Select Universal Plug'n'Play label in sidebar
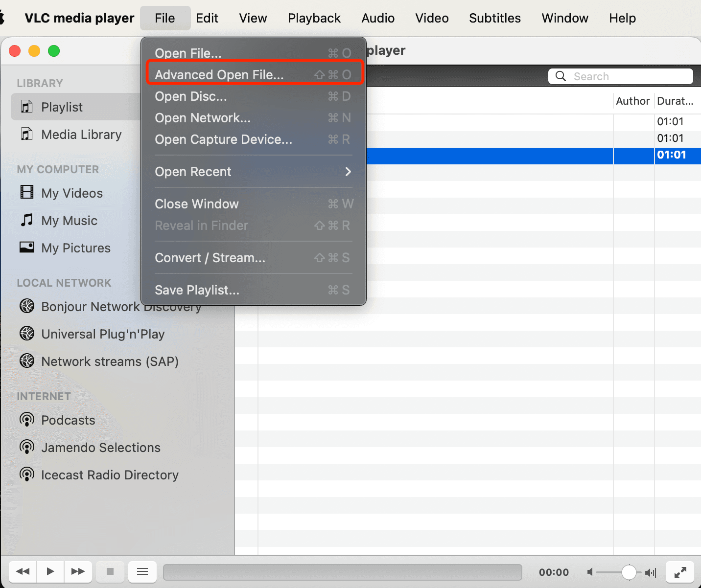 [103, 334]
